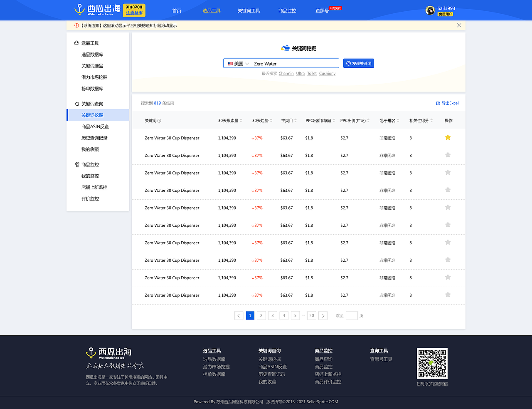This screenshot has height=409, width=532.
Task: Open 我的收藏 in sidebar
Action: tap(90, 149)
